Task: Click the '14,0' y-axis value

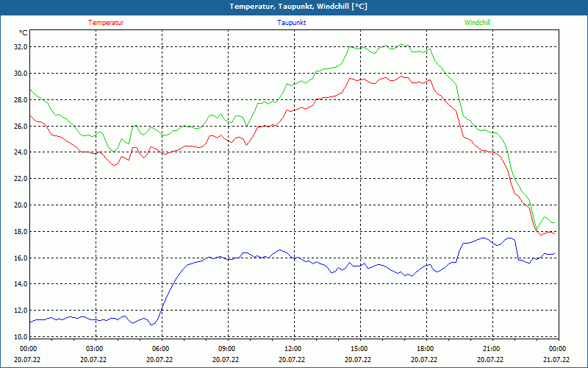Action: click(21, 284)
